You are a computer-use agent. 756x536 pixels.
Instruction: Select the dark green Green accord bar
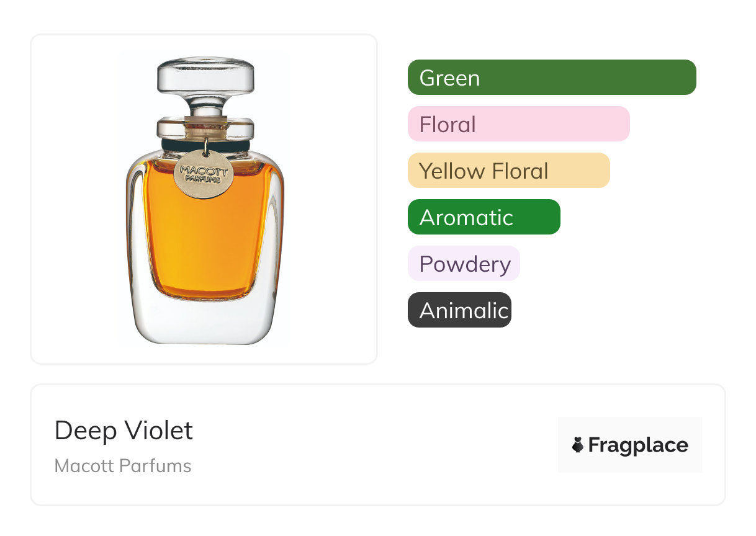pos(552,78)
